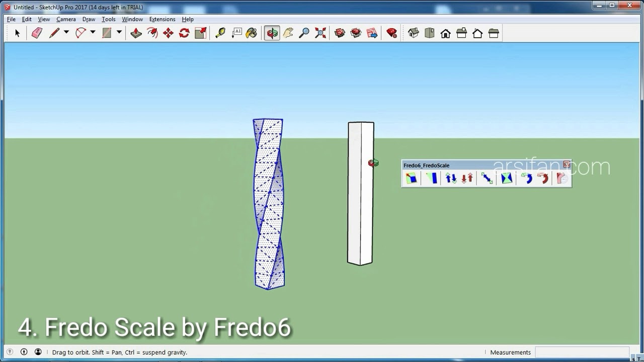The width and height of the screenshot is (644, 362).
Task: Select the Select arrow tool
Action: tap(17, 33)
